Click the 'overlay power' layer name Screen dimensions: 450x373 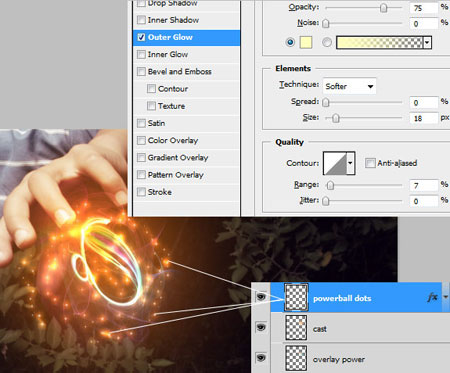click(x=339, y=360)
